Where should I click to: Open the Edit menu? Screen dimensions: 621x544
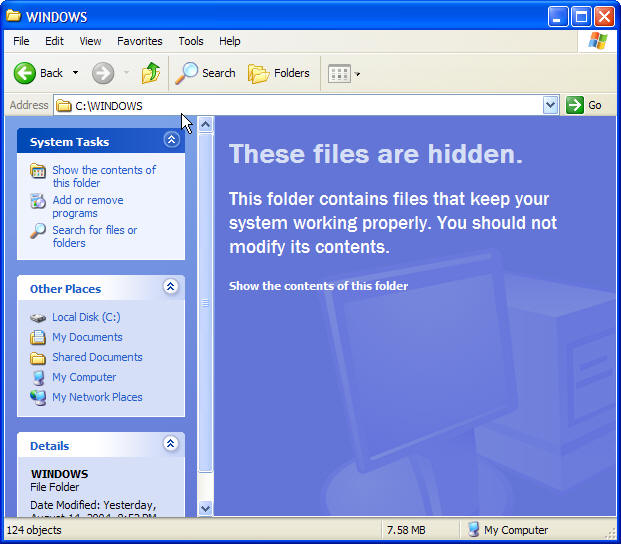pos(54,41)
